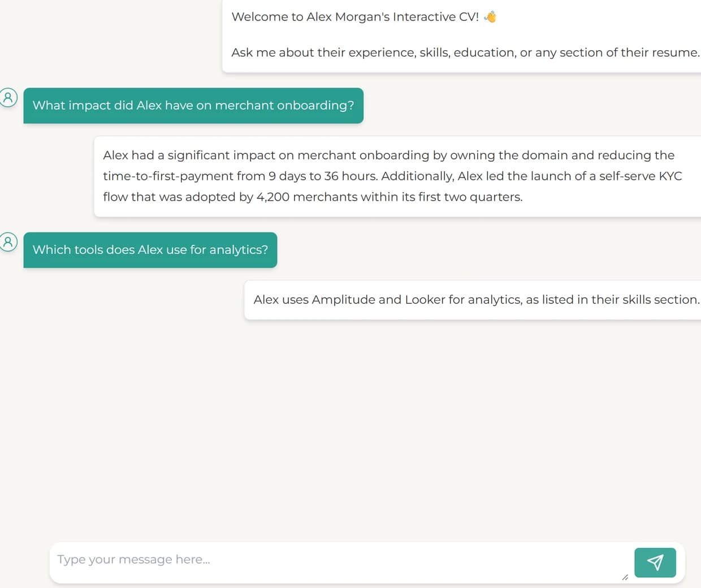Click the empty chat area below the last reply
This screenshot has height=588, width=701.
[x=350, y=430]
